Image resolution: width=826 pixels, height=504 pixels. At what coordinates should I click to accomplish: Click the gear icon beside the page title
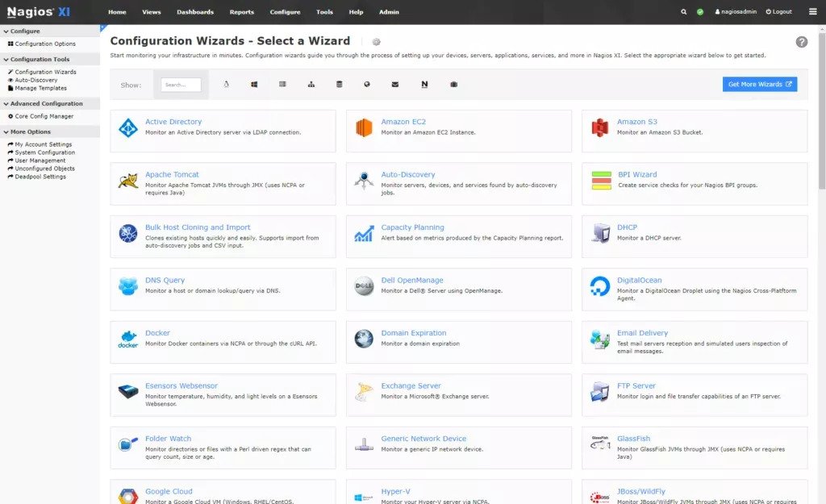tap(376, 42)
